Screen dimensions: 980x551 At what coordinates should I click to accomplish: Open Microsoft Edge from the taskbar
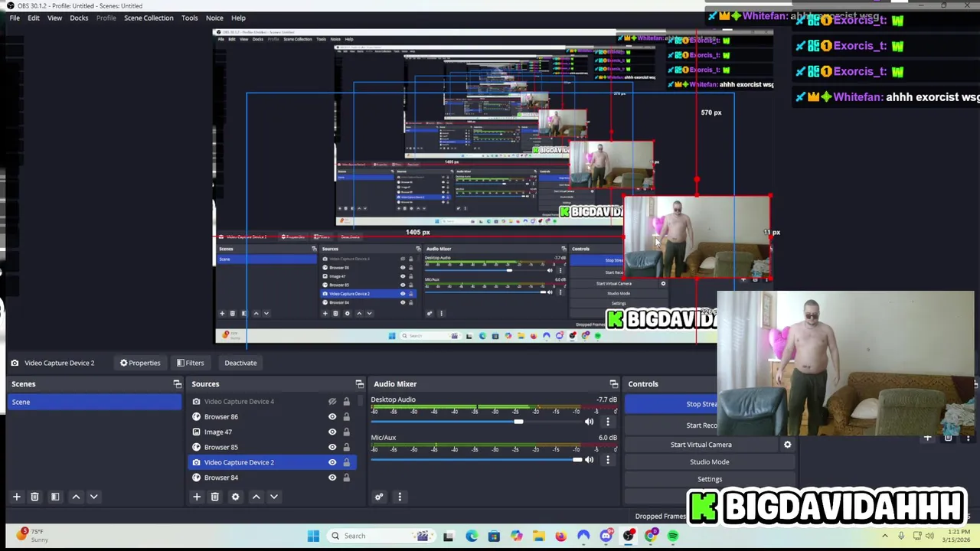[x=472, y=536]
